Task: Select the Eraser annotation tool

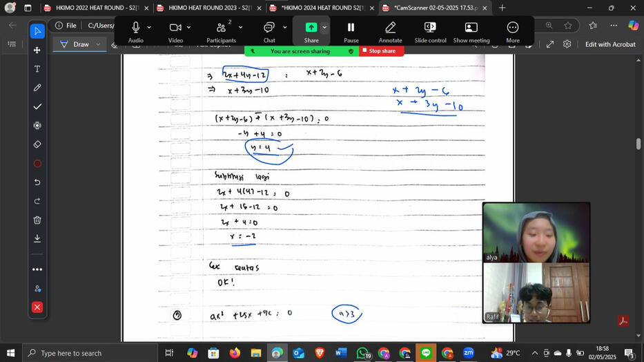Action: click(37, 144)
